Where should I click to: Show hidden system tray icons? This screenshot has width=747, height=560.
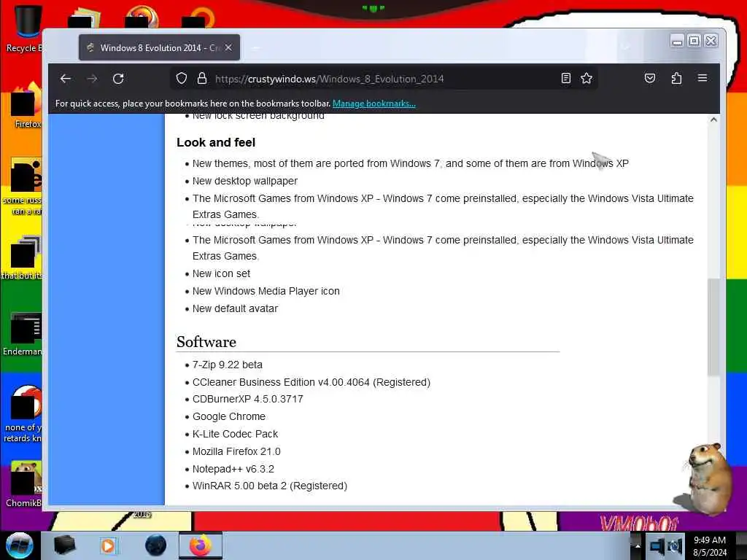(x=638, y=546)
